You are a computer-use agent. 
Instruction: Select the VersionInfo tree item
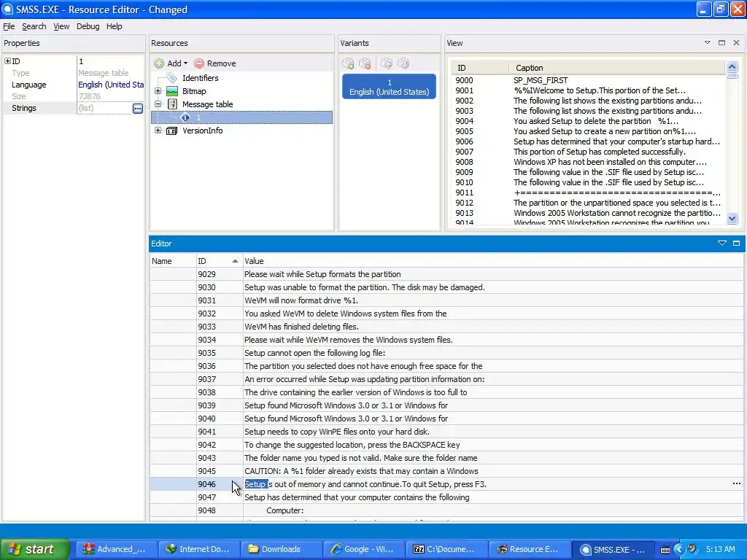pos(203,131)
